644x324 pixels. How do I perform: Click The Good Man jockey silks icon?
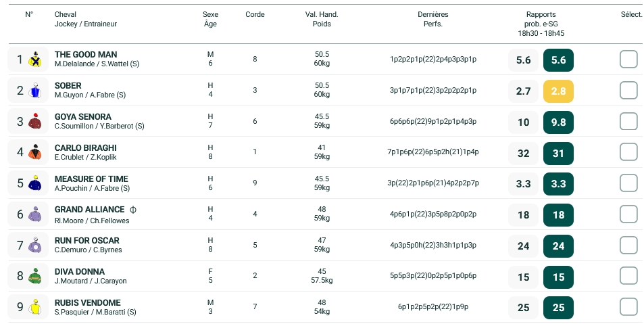tap(35, 60)
